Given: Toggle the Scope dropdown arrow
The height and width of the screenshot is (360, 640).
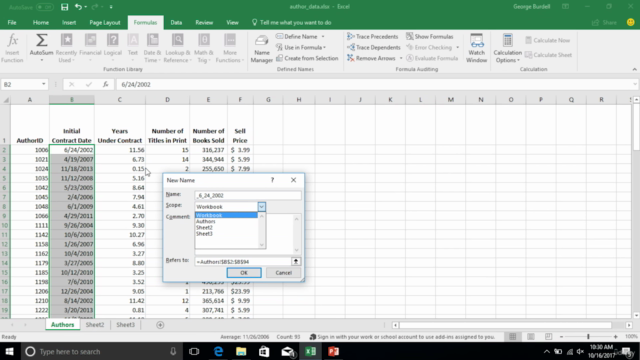Looking at the screenshot, I should [x=262, y=207].
